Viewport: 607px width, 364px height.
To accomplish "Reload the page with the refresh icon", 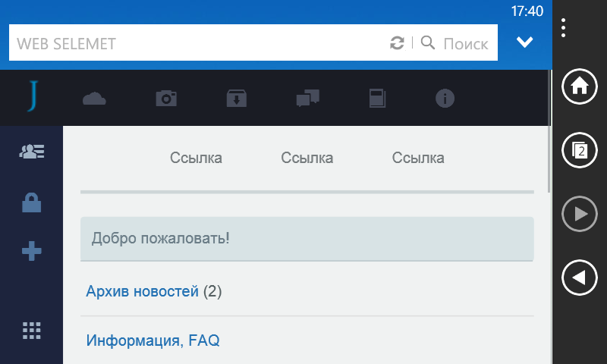I will (397, 43).
